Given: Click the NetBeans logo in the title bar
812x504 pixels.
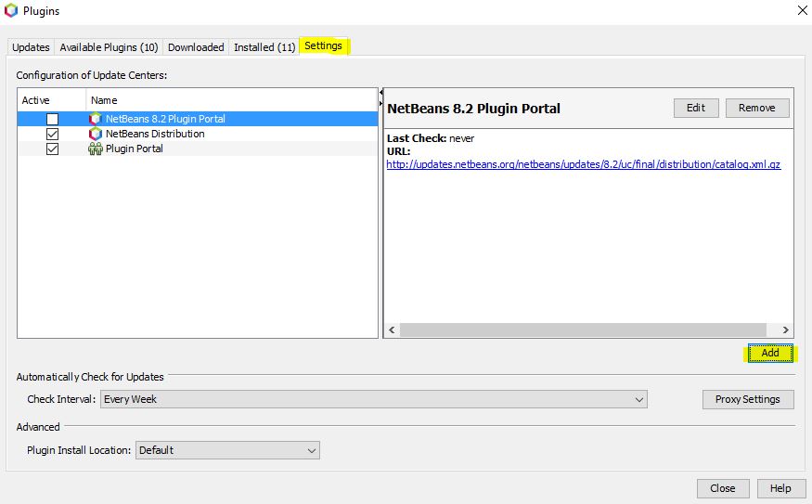Looking at the screenshot, I should pos(11,10).
